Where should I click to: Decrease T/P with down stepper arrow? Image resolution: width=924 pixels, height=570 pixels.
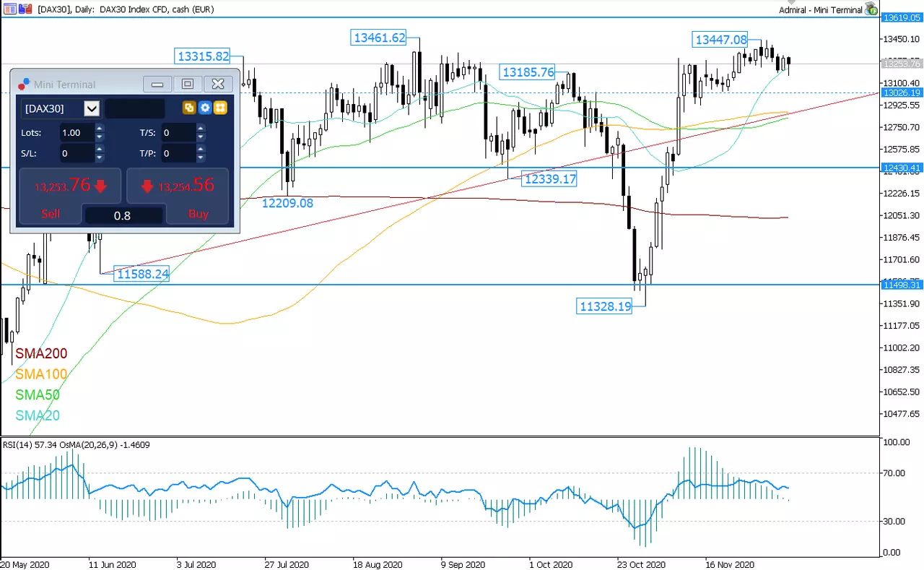point(201,157)
